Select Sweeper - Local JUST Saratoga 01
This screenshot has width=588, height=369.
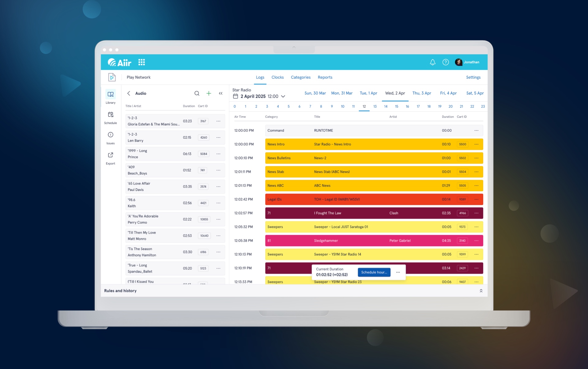(374, 227)
